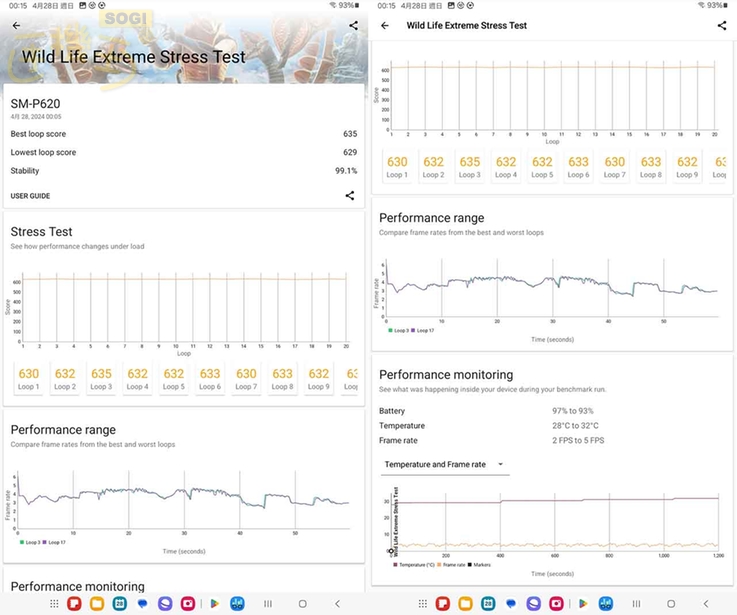Screen dimensions: 737x615
Task: Open 3DMark app from left taskbar
Action: (x=237, y=603)
